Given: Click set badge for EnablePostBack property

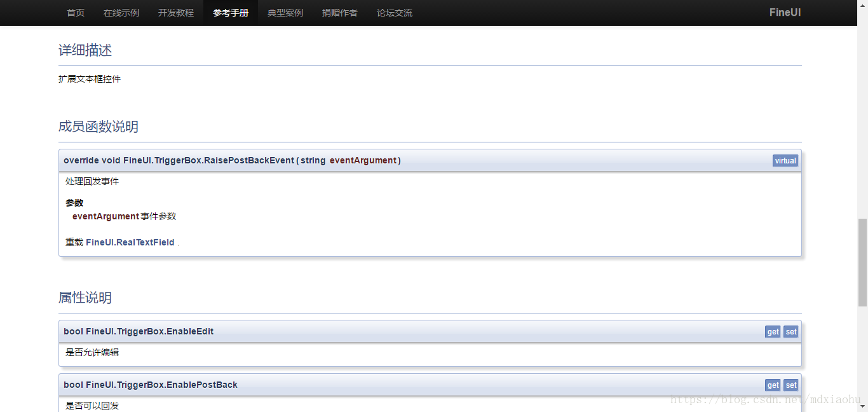Looking at the screenshot, I should [x=790, y=385].
